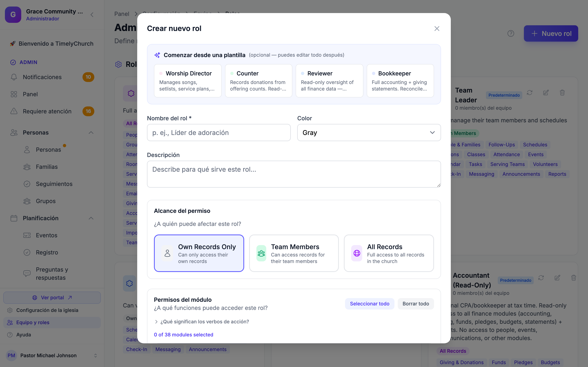Click Team Leader refresh reset icon

[529, 93]
